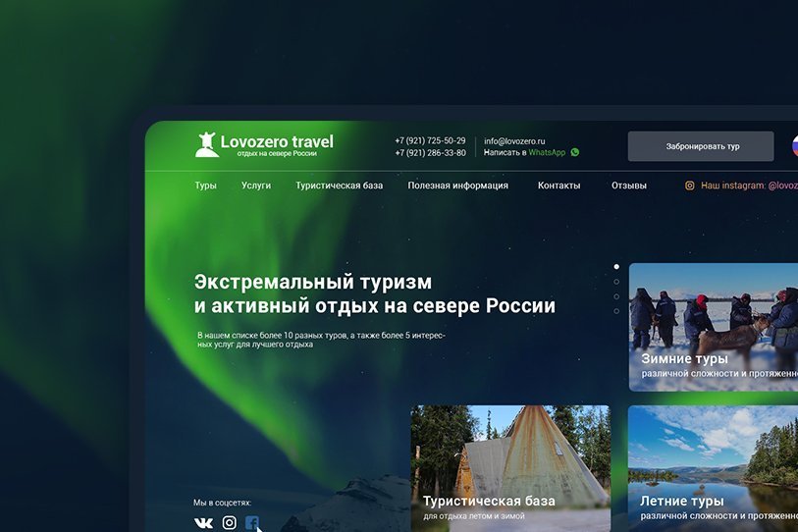Click the Lovozero travel bear logo icon
The width and height of the screenshot is (798, 532).
coord(207,144)
